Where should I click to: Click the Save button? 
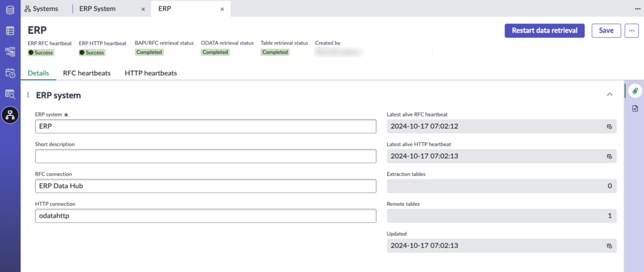[606, 31]
